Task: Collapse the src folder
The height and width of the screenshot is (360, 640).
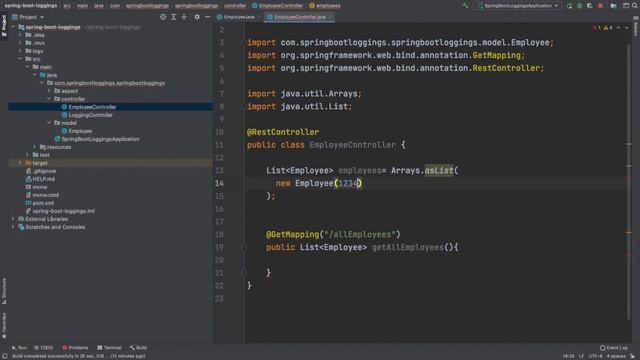Action: (x=20, y=59)
